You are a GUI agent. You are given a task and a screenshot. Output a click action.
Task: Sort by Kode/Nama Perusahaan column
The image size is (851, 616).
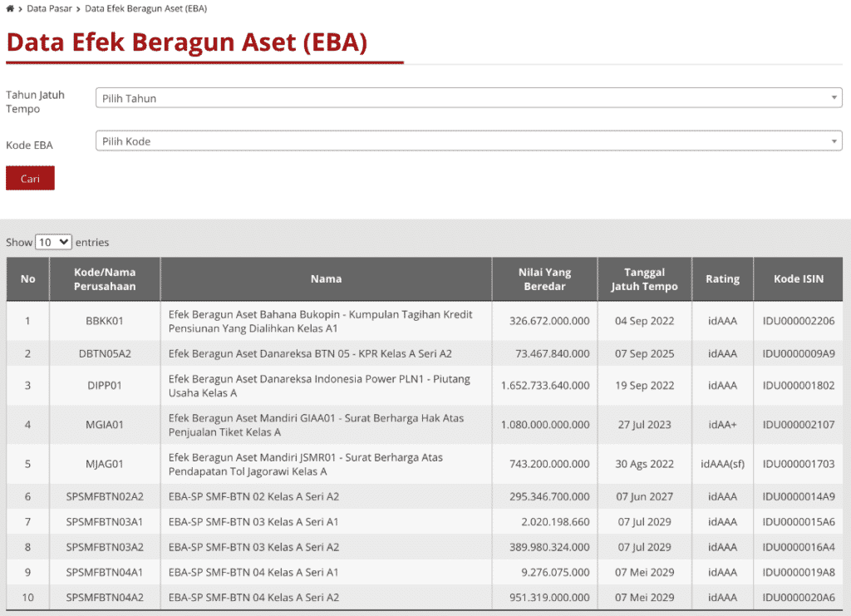click(105, 278)
